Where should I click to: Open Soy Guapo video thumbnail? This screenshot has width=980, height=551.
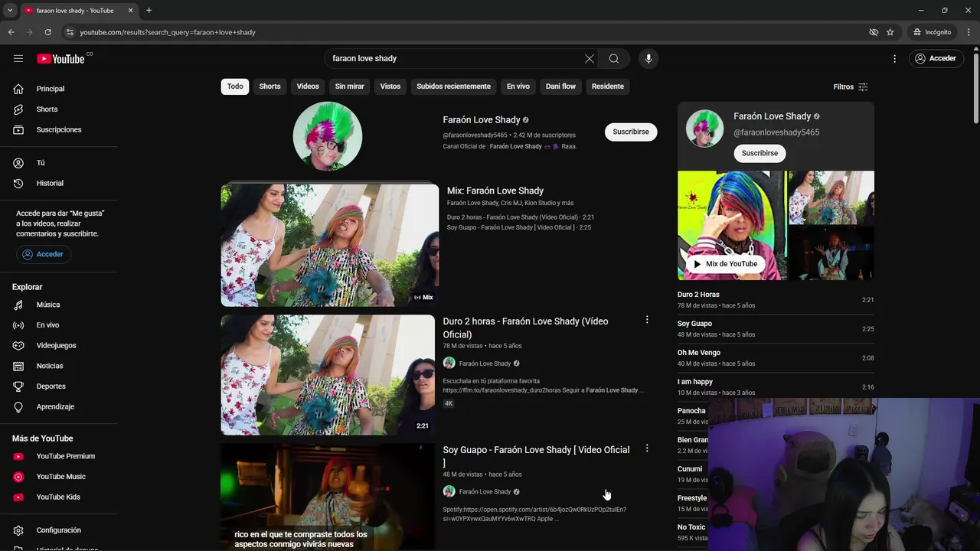click(x=328, y=497)
